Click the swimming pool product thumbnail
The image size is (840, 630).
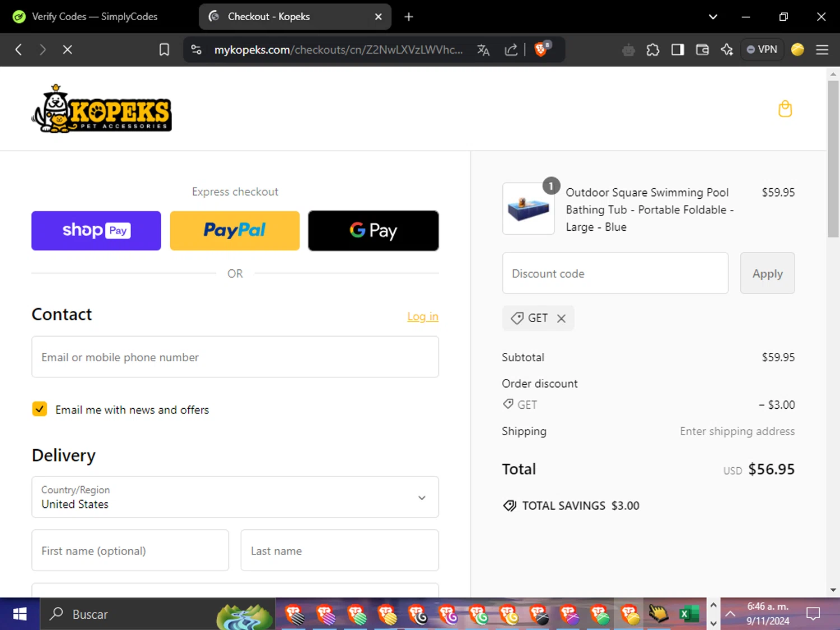[529, 208]
